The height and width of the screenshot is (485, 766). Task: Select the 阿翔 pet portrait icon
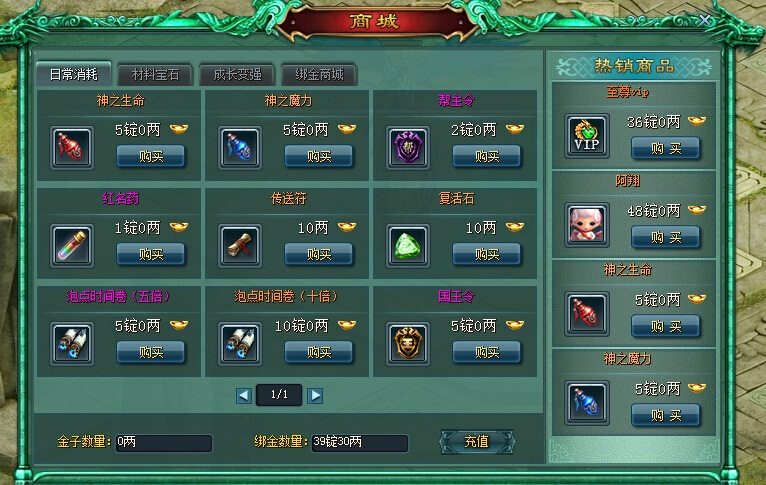click(587, 225)
